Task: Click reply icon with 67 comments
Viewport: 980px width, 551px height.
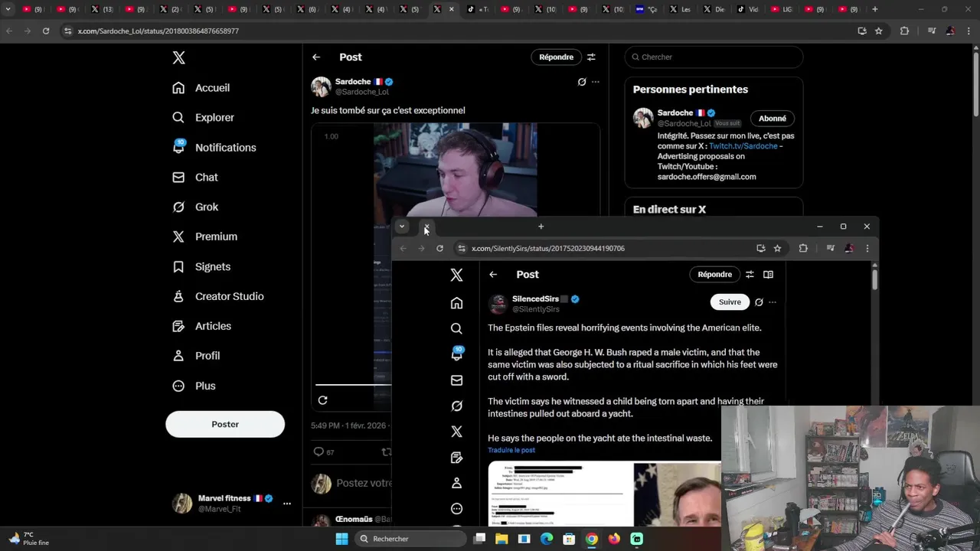Action: 324,452
